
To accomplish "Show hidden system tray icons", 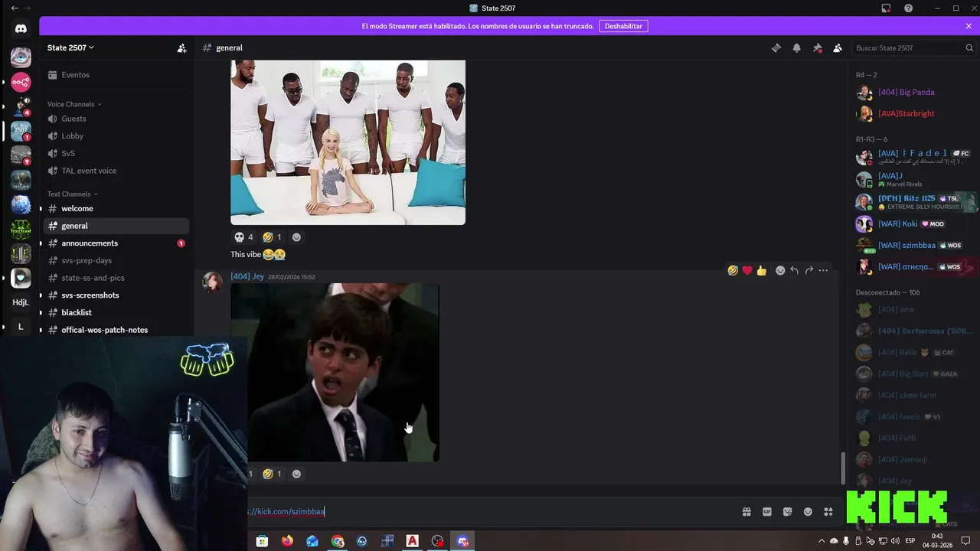I will click(822, 541).
